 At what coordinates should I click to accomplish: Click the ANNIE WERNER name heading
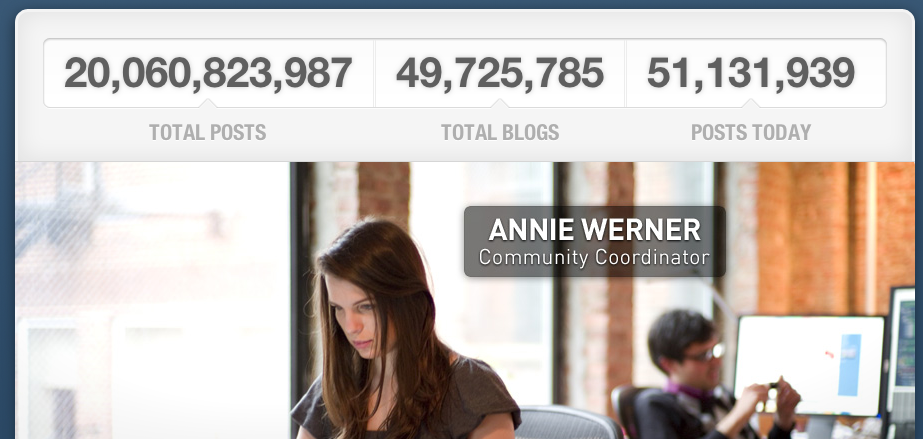tap(595, 230)
